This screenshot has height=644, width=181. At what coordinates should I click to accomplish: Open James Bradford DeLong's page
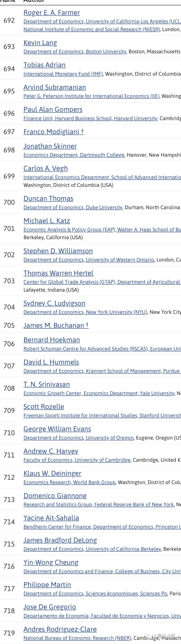(60, 540)
